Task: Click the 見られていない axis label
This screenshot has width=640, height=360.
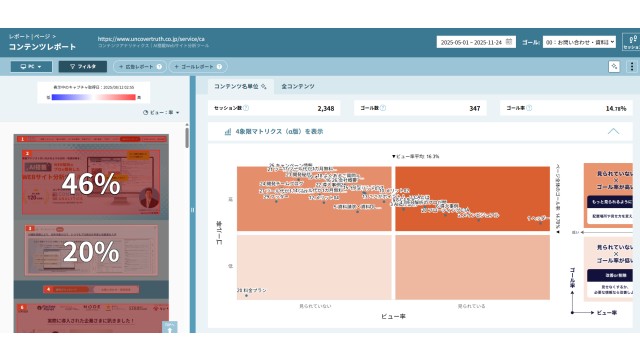Action: [x=315, y=306]
